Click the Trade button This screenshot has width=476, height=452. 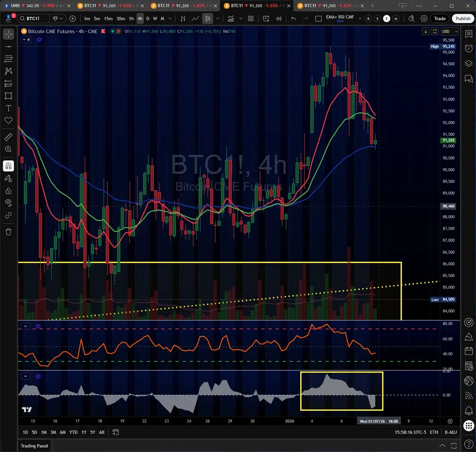(x=440, y=19)
